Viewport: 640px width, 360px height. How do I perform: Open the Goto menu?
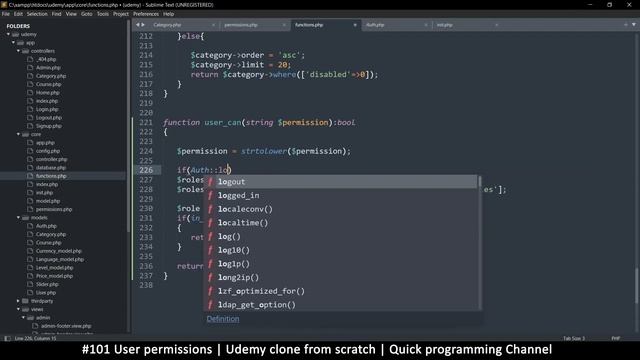click(x=87, y=14)
